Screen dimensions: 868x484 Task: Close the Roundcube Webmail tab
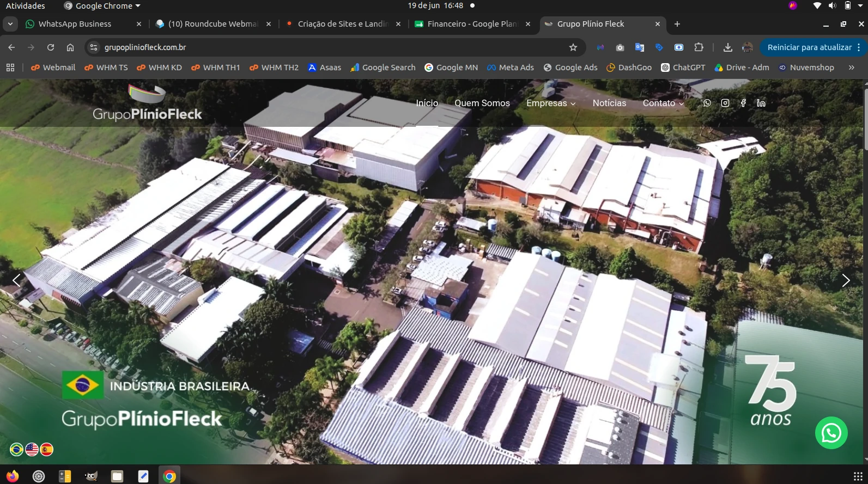(x=269, y=24)
